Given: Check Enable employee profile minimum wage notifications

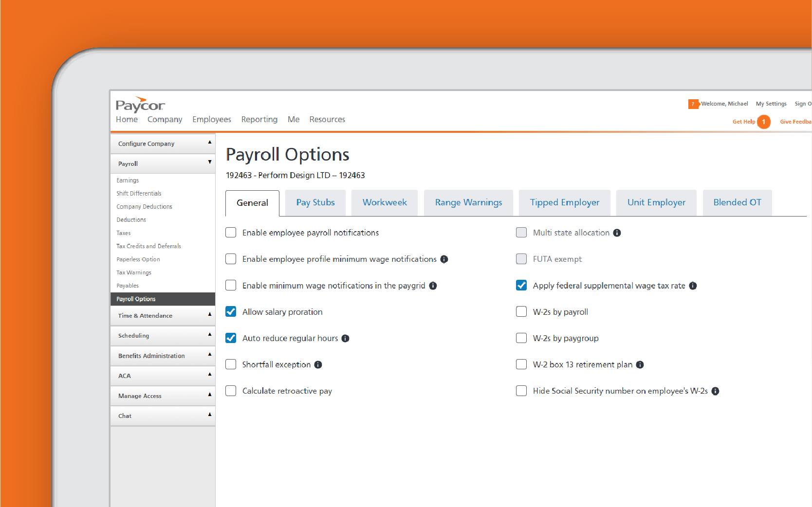Looking at the screenshot, I should pos(231,259).
